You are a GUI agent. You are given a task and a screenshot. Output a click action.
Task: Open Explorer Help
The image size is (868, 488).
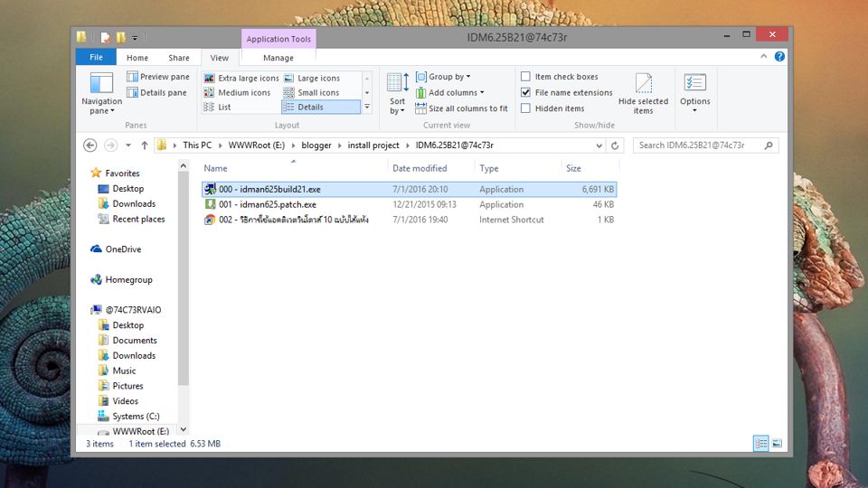tap(779, 56)
